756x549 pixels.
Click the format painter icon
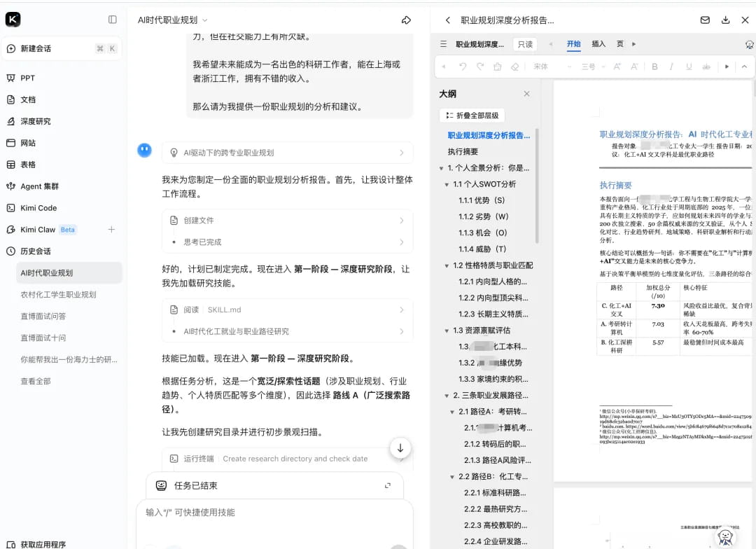point(497,67)
